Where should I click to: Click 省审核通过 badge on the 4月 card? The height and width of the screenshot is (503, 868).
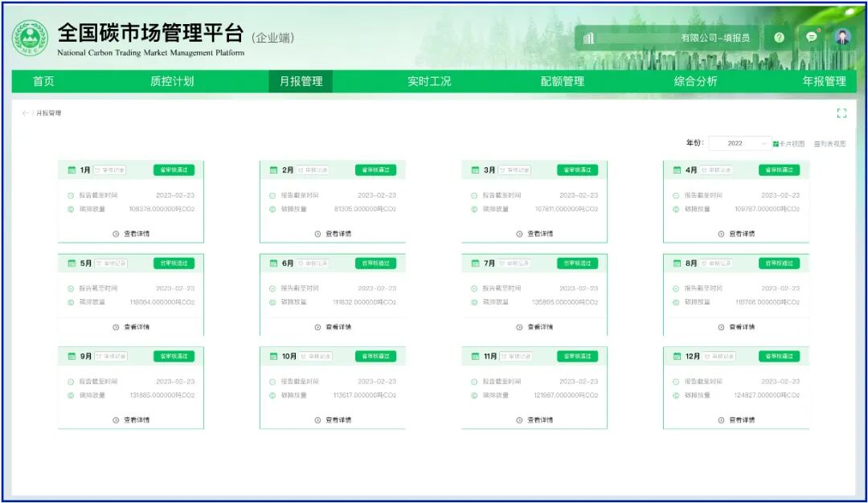[x=779, y=170]
